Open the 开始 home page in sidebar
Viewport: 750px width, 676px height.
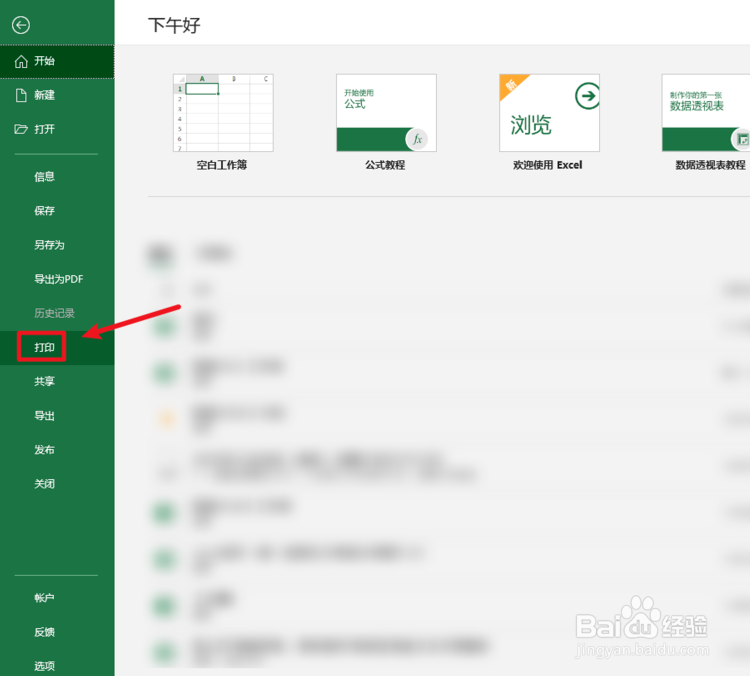click(x=57, y=61)
